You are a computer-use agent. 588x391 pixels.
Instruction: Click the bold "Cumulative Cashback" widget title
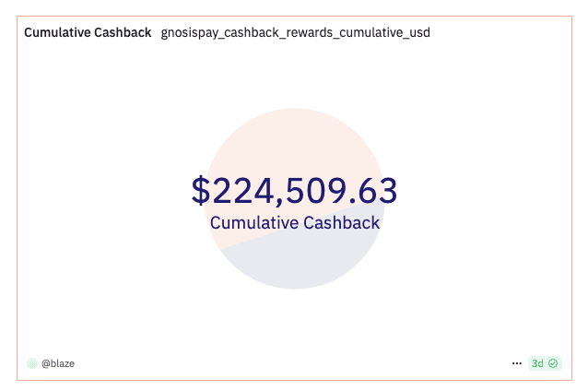(x=88, y=32)
